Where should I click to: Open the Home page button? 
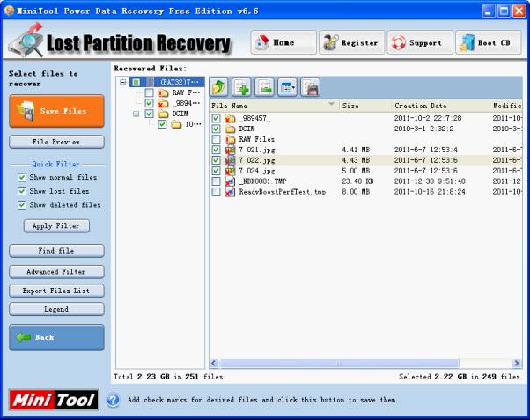point(283,42)
